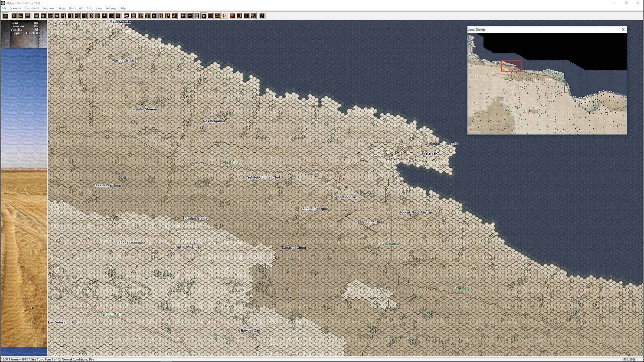The width and height of the screenshot is (644, 362).
Task: Click the gold B toolbar icon
Action: point(161,16)
